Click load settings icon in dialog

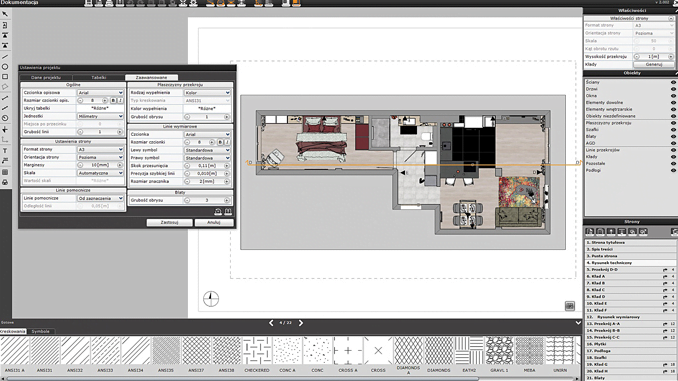pos(218,211)
